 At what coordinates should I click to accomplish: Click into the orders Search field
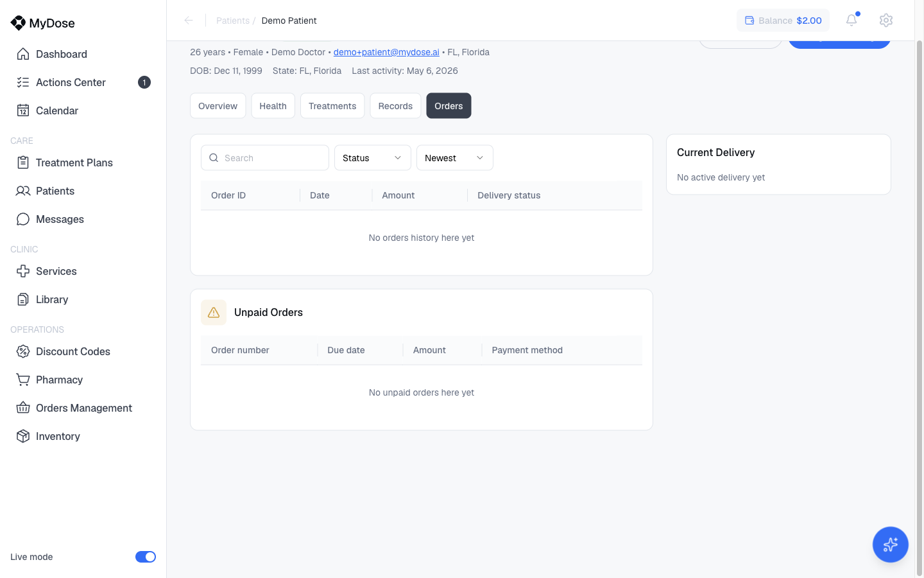(x=265, y=158)
